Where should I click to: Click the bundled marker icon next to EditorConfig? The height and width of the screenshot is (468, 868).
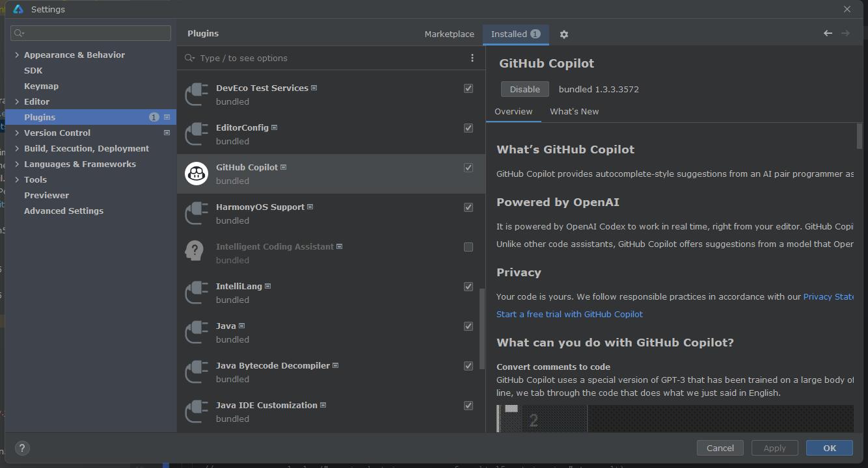pyautogui.click(x=274, y=127)
